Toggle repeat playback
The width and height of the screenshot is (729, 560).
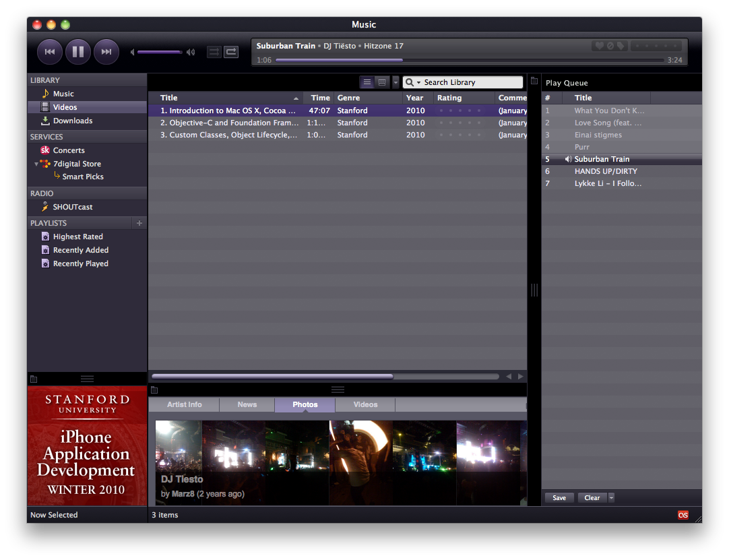tap(231, 52)
